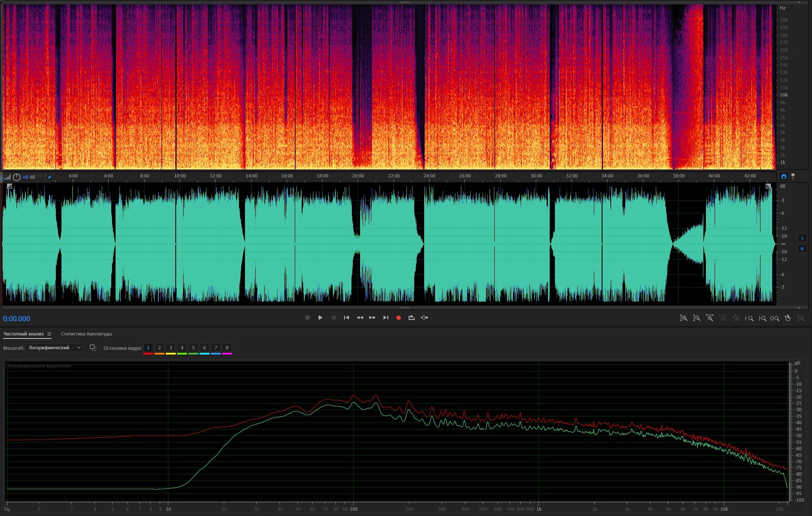The image size is (812, 516).
Task: Zoom out amplitude icon
Action: [x=696, y=318]
